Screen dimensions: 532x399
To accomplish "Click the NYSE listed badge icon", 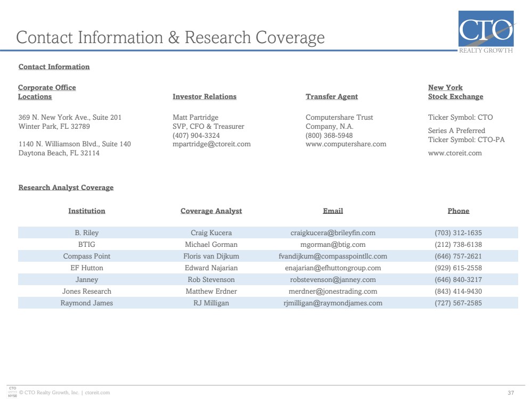I will tap(13, 392).
